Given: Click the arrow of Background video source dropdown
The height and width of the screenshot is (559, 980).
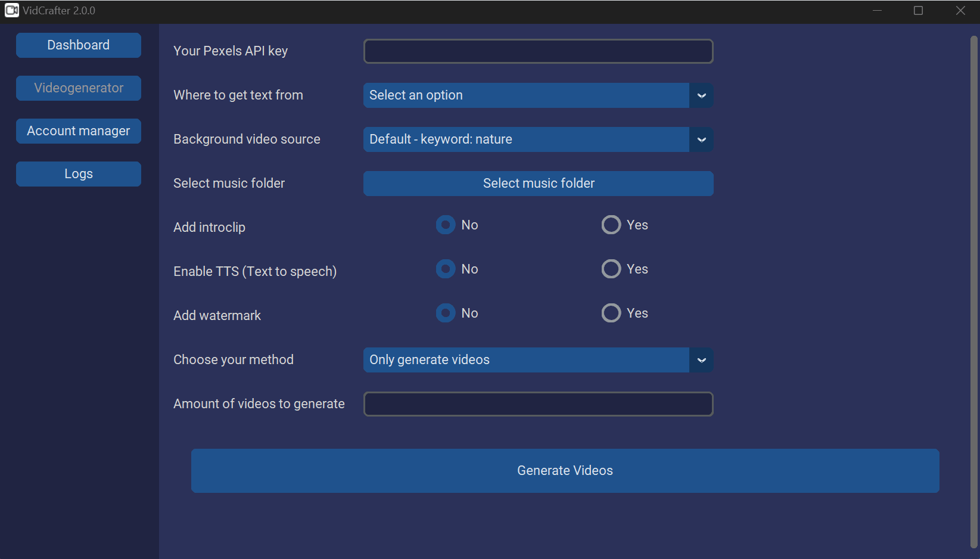Looking at the screenshot, I should point(701,139).
